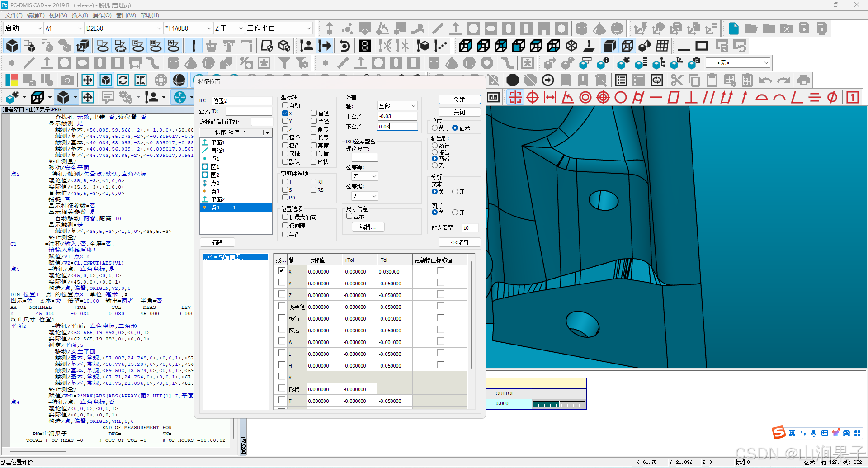Toggle wireframe view icon
The image size is (868, 468).
tap(627, 46)
